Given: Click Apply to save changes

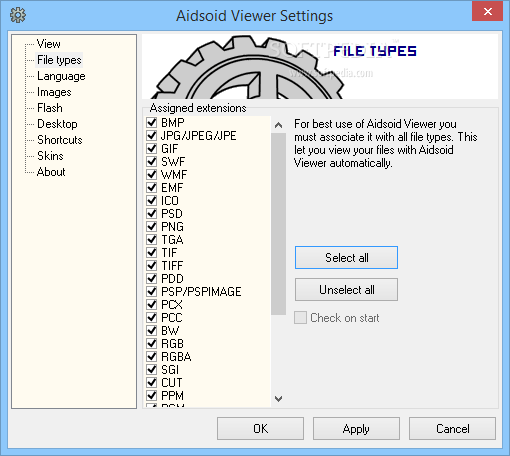Looking at the screenshot, I should (356, 429).
